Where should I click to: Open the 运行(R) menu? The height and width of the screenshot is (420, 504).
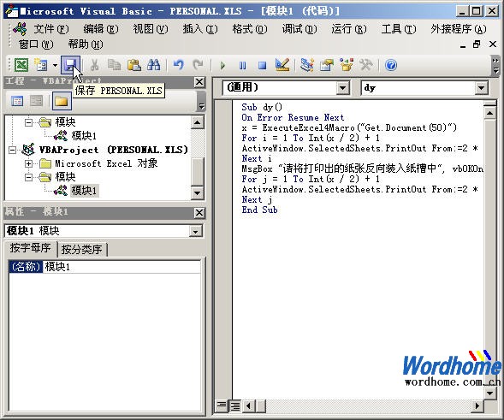point(349,29)
